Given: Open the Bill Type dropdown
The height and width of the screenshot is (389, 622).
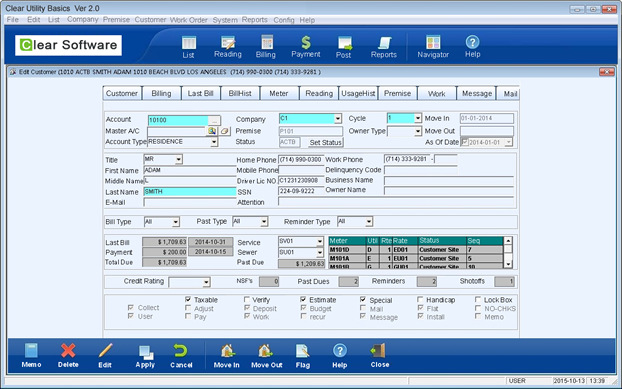Looking at the screenshot, I should click(176, 222).
